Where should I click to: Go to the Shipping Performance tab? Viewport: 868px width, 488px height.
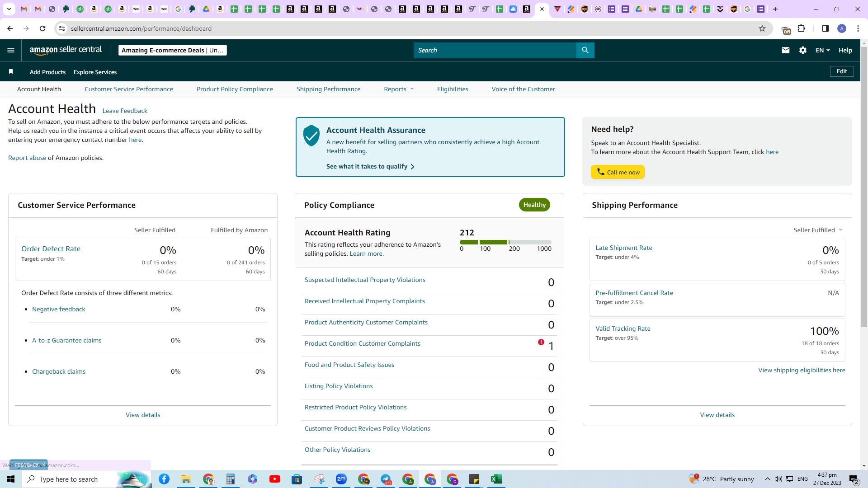[x=328, y=89]
